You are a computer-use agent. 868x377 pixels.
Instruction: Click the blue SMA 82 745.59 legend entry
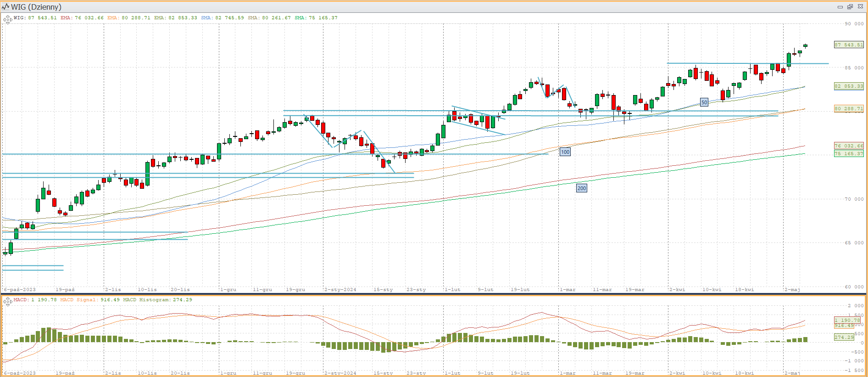[223, 18]
